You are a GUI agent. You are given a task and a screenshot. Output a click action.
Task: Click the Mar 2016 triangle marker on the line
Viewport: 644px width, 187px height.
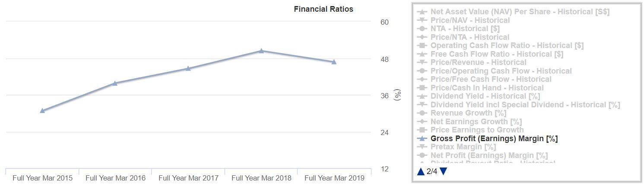click(115, 83)
